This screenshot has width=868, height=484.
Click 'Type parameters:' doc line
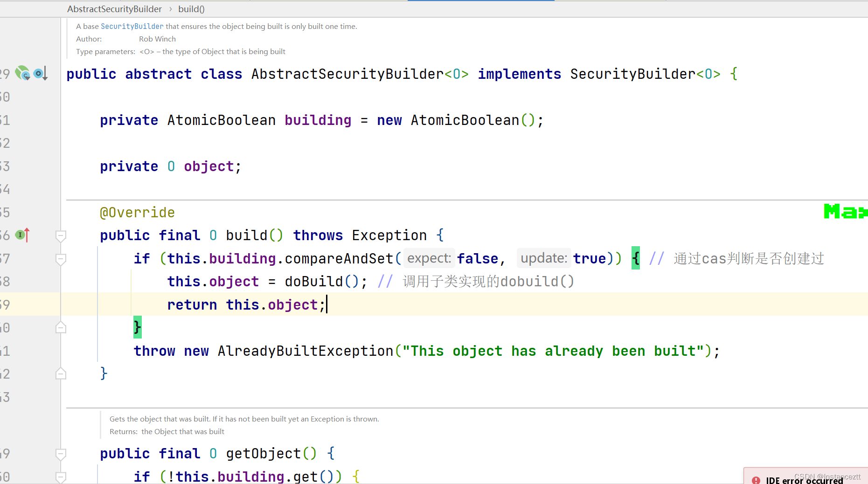[181, 52]
